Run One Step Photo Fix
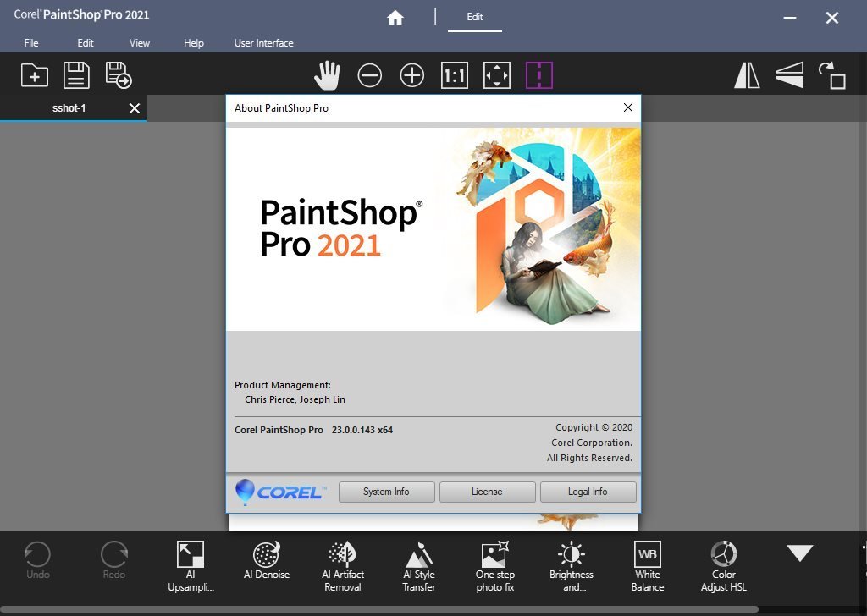 point(494,560)
